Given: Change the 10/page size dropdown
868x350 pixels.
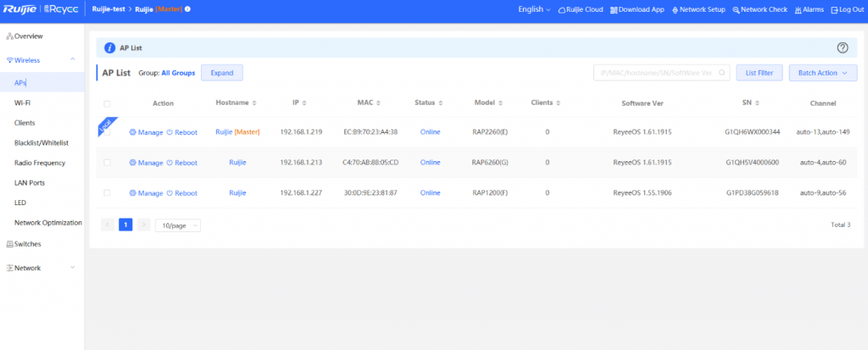Looking at the screenshot, I should (x=178, y=225).
